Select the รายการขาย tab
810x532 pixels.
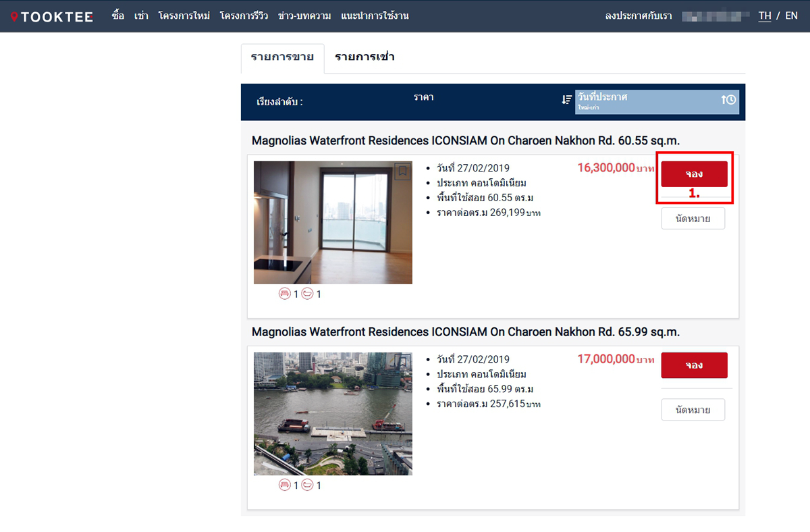click(x=282, y=57)
